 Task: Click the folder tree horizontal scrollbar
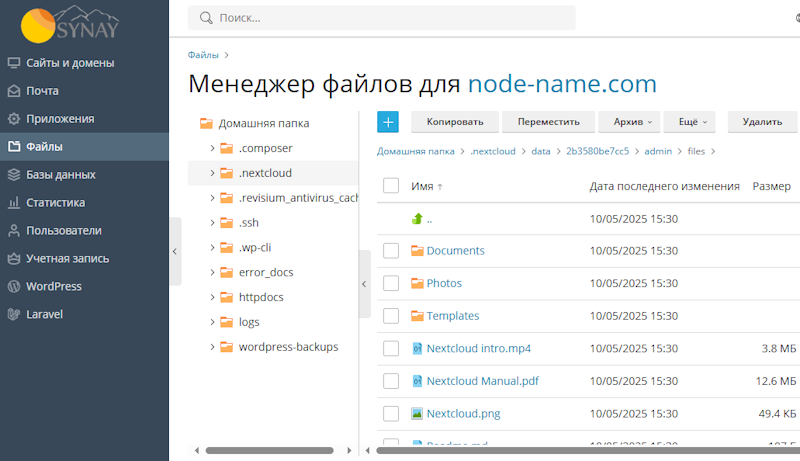tap(269, 450)
